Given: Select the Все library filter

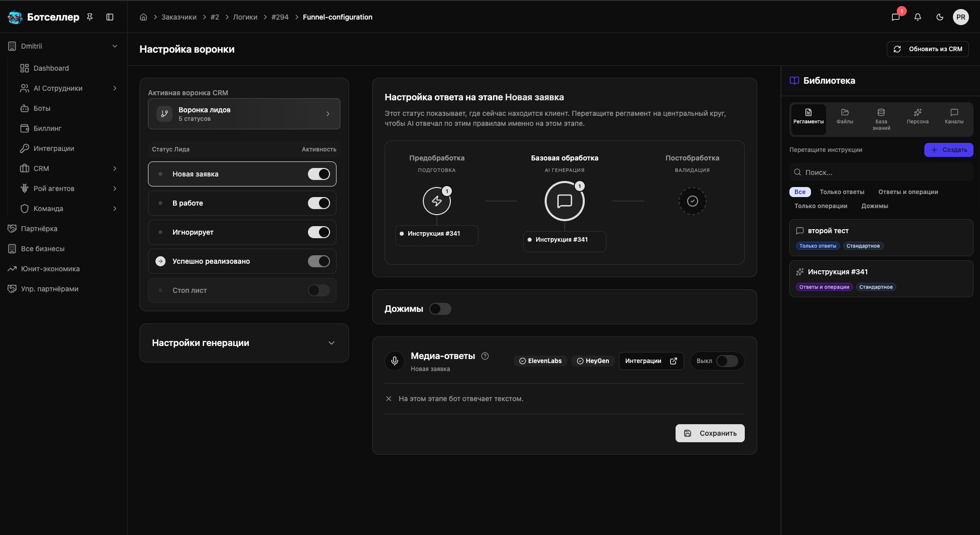Looking at the screenshot, I should coord(800,192).
